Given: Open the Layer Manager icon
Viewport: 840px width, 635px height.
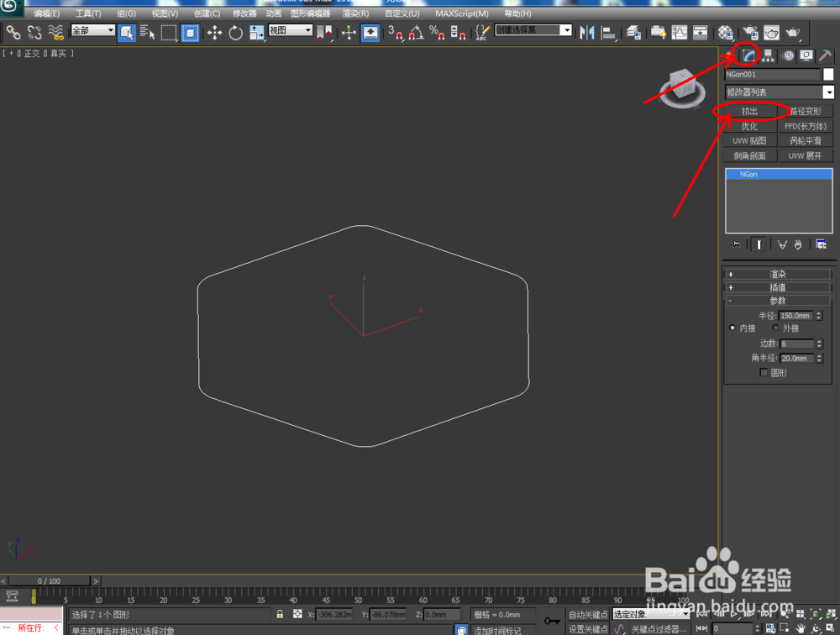Looking at the screenshot, I should (633, 33).
